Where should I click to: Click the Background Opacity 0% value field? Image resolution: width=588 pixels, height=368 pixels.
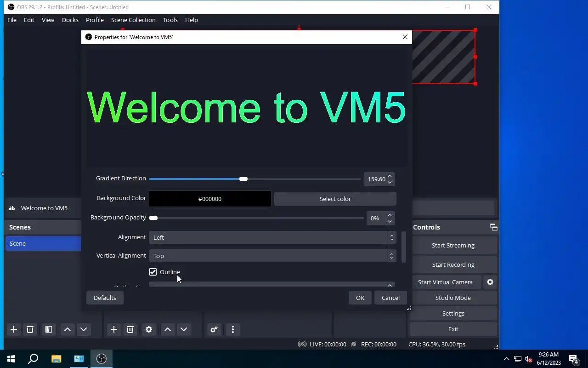(x=376, y=218)
